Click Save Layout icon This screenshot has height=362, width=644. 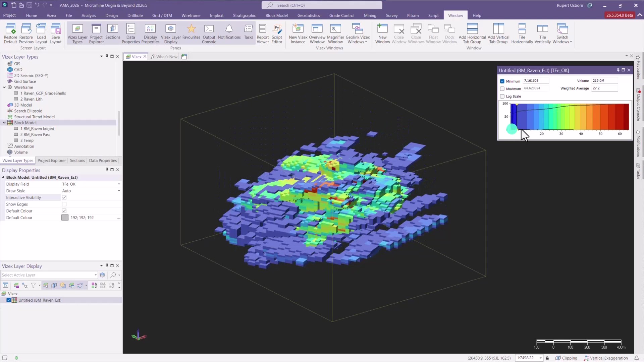(56, 33)
